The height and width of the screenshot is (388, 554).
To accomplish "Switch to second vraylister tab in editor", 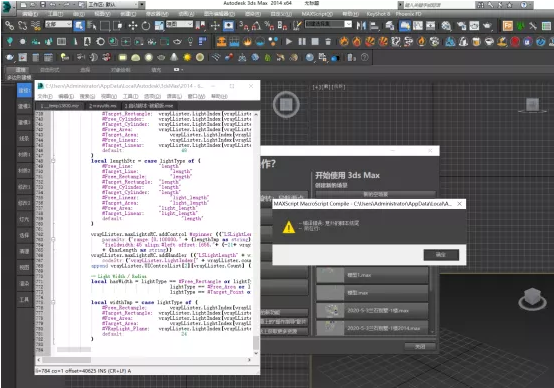I will pos(102,106).
